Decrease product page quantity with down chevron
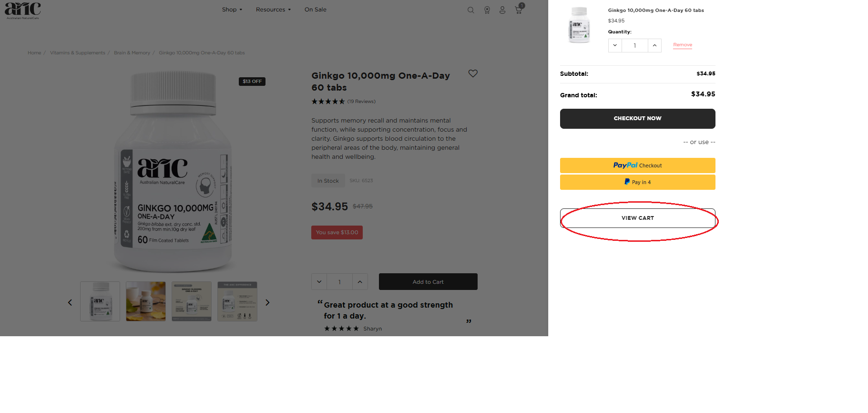 point(319,282)
